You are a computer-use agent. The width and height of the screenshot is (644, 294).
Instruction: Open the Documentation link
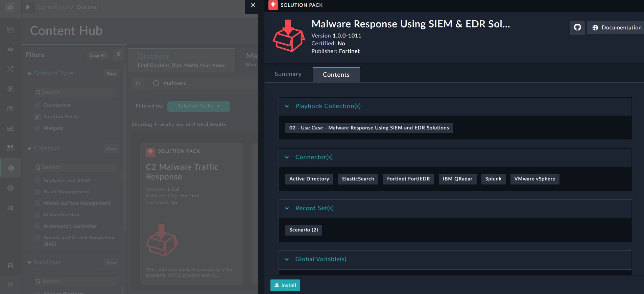coord(617,28)
